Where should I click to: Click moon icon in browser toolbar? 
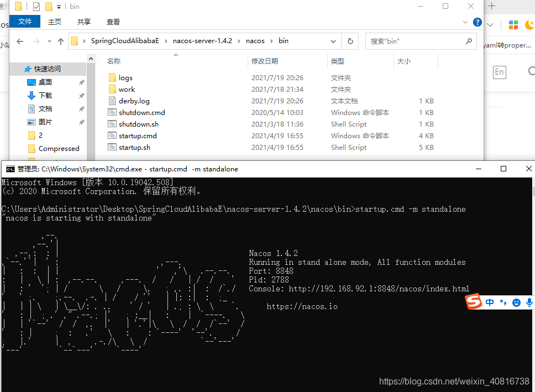529,24
